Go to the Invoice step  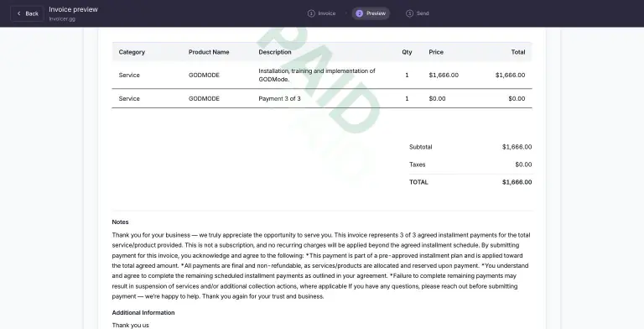pyautogui.click(x=322, y=13)
